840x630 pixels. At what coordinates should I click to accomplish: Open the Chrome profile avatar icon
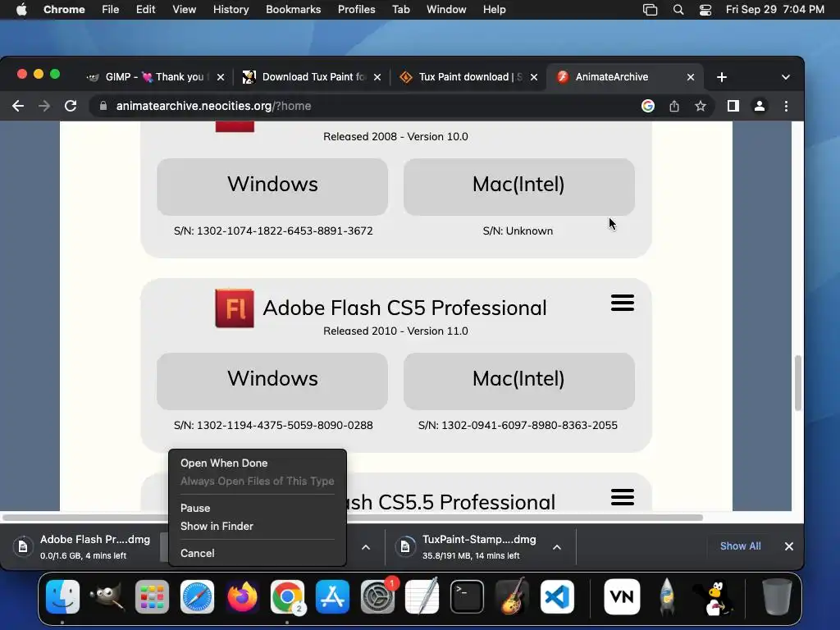point(759,106)
